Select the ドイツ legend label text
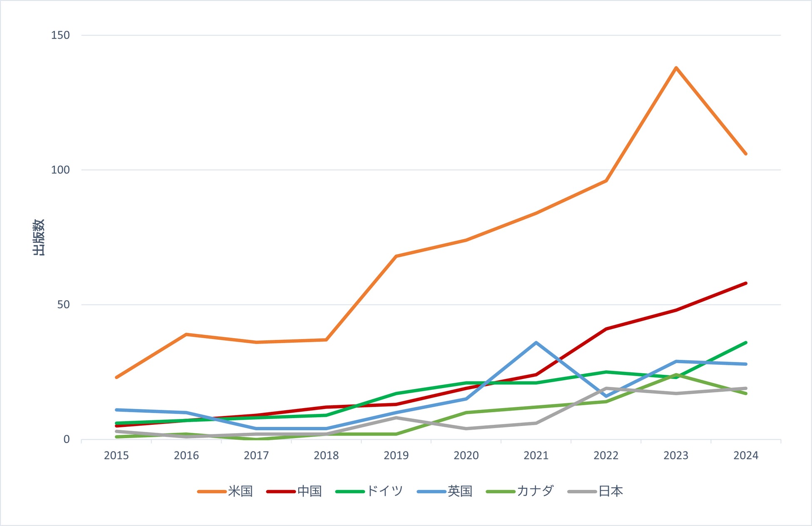 pos(385,491)
